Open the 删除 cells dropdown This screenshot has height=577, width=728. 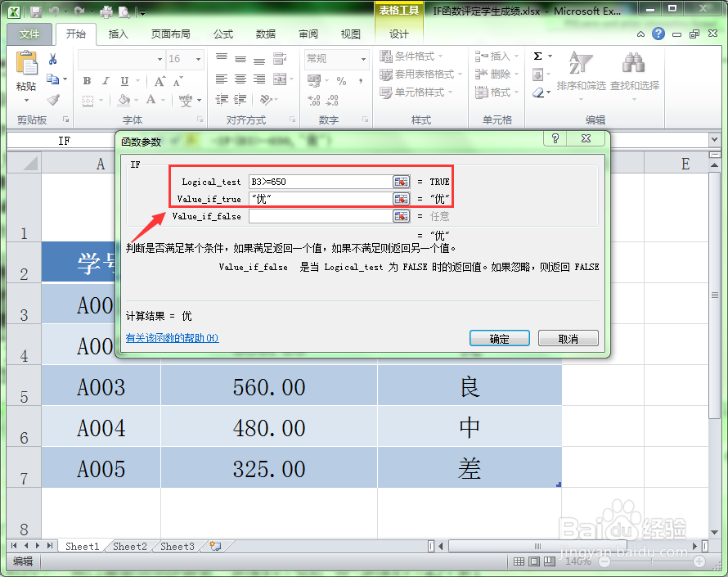[497, 74]
